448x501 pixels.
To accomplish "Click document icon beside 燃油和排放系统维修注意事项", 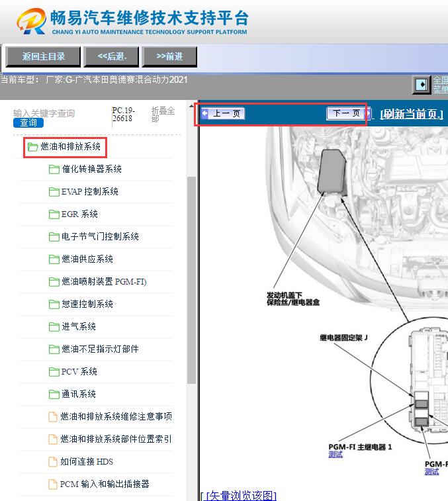I will coord(53,417).
